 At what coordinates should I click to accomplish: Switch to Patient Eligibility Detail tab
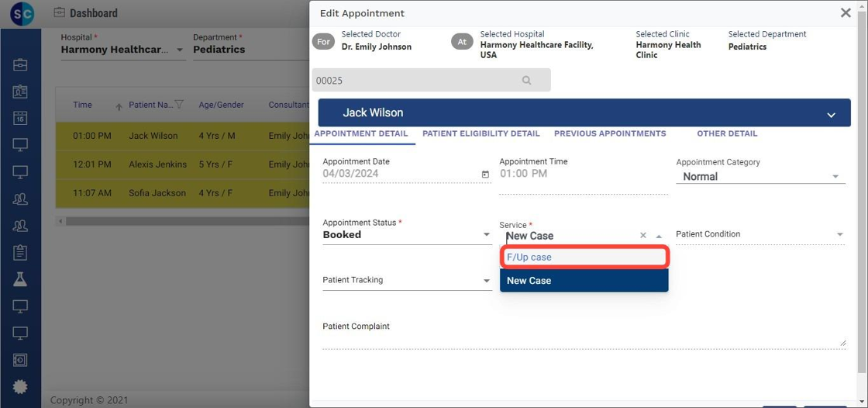(x=481, y=133)
